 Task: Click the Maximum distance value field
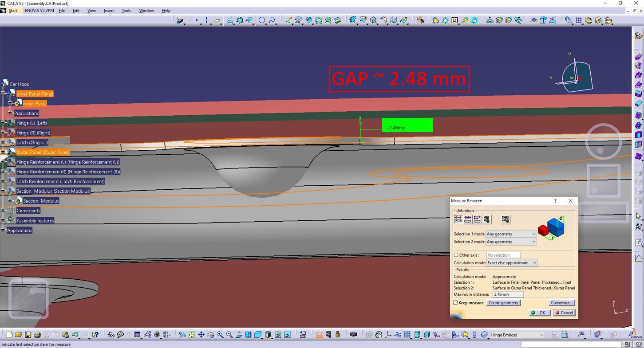pos(508,294)
